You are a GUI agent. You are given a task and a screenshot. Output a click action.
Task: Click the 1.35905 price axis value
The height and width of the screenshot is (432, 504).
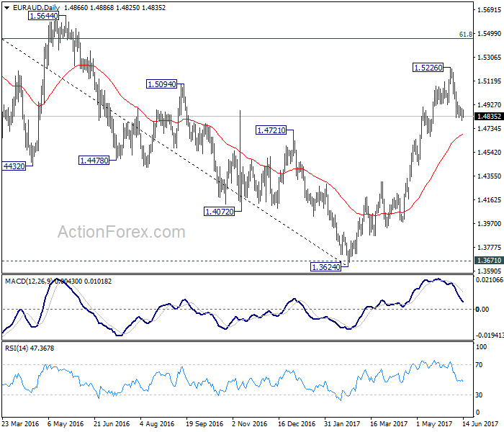click(x=489, y=271)
